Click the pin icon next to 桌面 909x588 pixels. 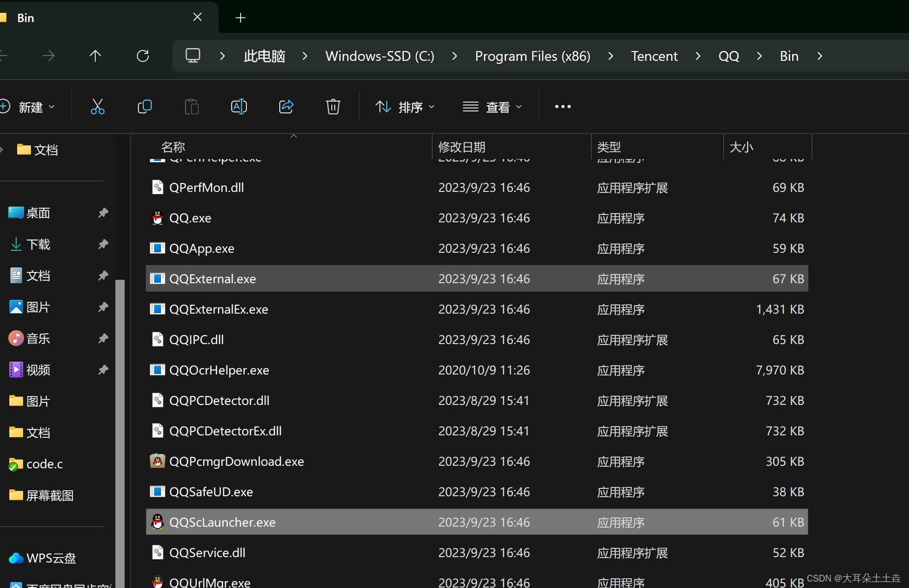coord(103,213)
